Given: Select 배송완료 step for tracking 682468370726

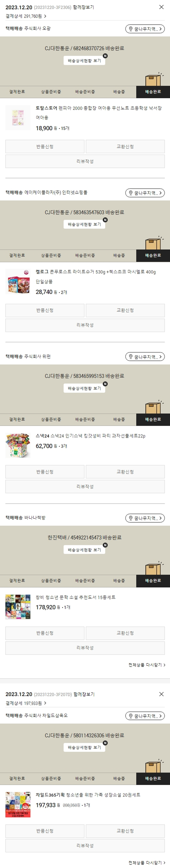Looking at the screenshot, I should pos(153,92).
